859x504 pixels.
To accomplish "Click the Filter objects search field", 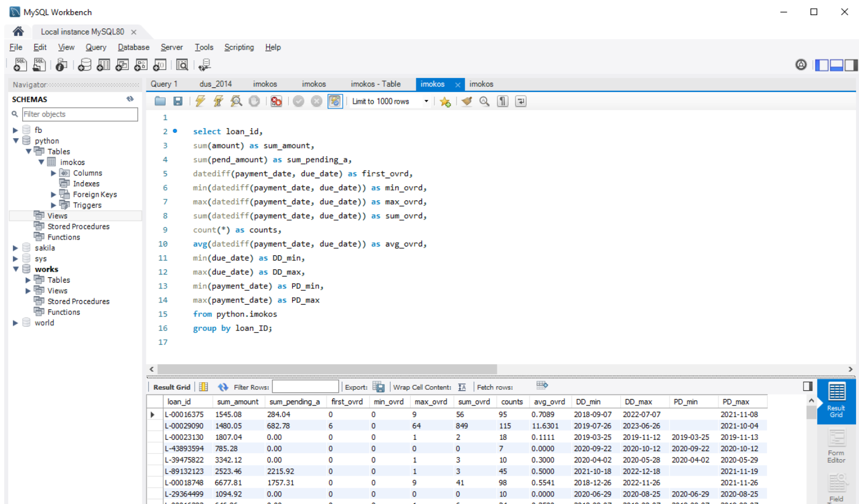I will click(80, 114).
